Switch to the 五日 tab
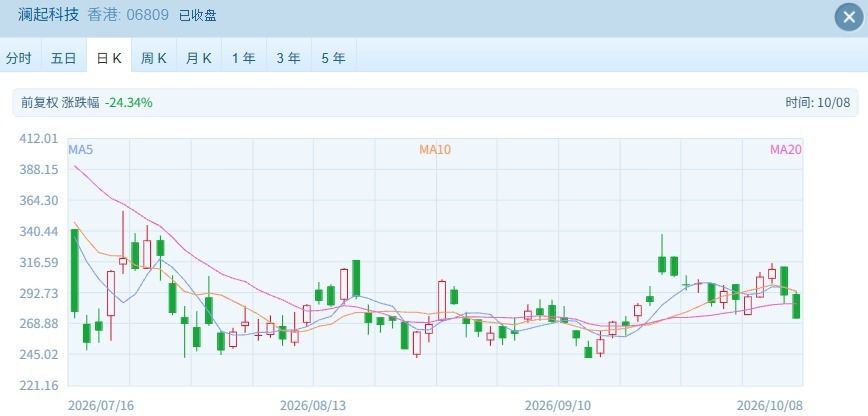 click(x=64, y=58)
